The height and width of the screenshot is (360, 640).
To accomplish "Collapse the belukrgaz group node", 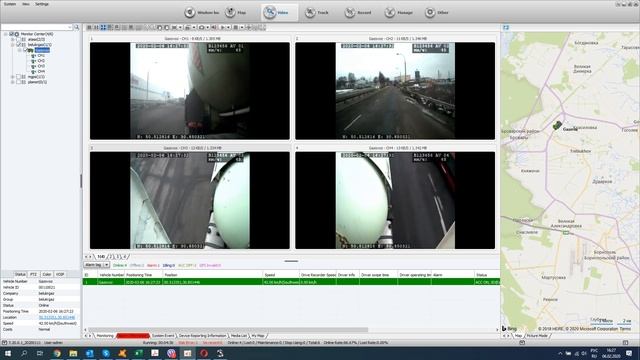I will 13,44.
